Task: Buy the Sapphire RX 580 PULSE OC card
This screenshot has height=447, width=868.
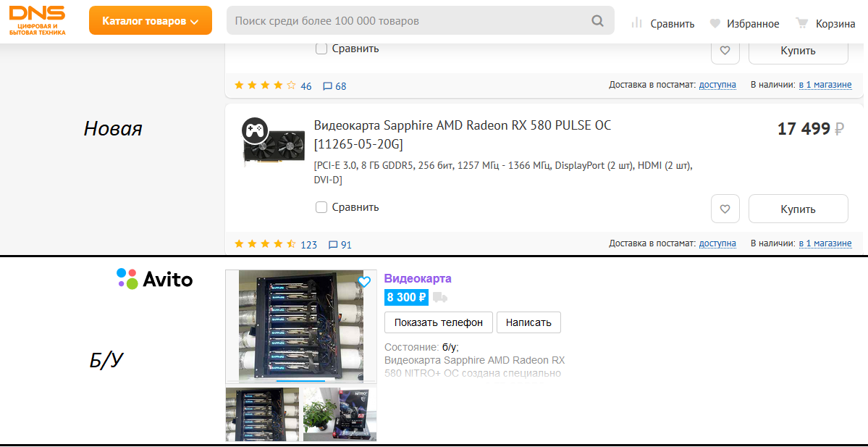Action: click(799, 209)
